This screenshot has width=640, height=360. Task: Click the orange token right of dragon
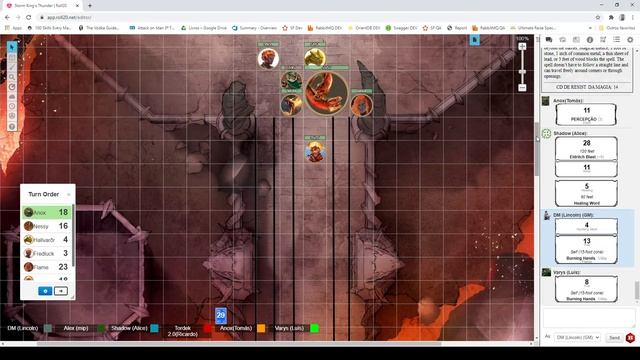[362, 105]
